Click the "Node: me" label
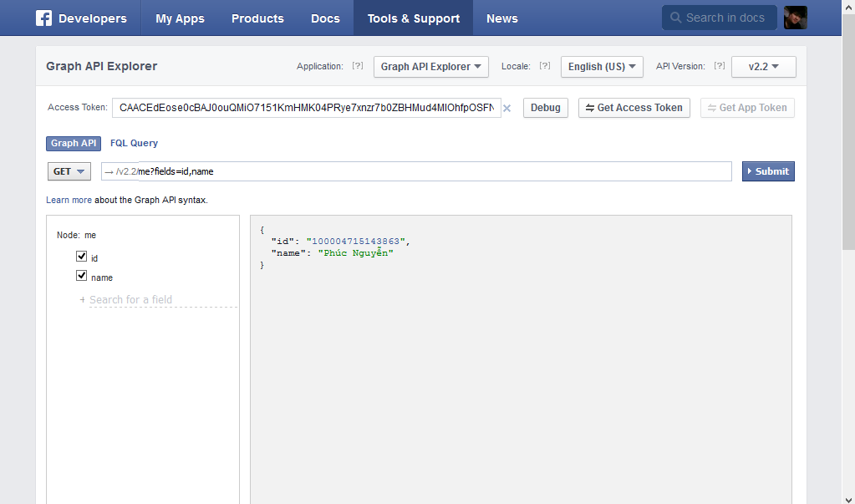Image resolution: width=855 pixels, height=504 pixels. tap(76, 235)
